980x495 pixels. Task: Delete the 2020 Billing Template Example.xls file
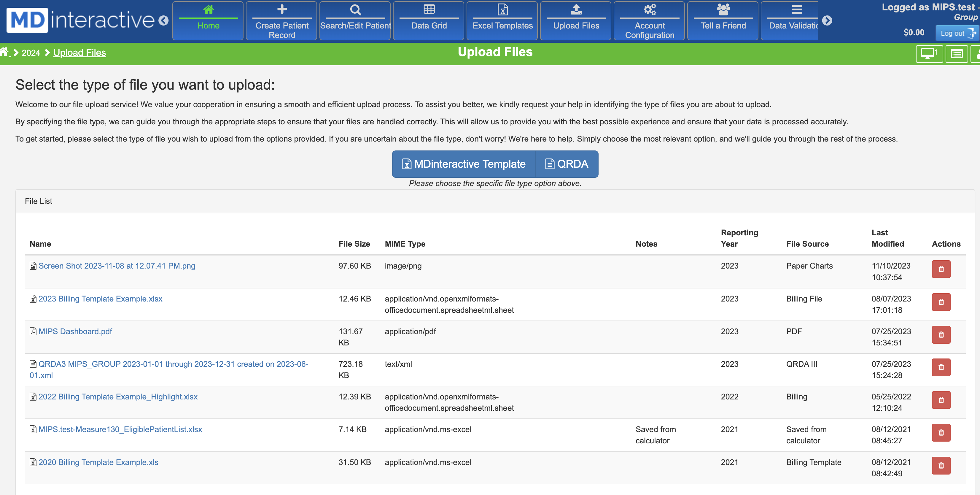pos(941,465)
